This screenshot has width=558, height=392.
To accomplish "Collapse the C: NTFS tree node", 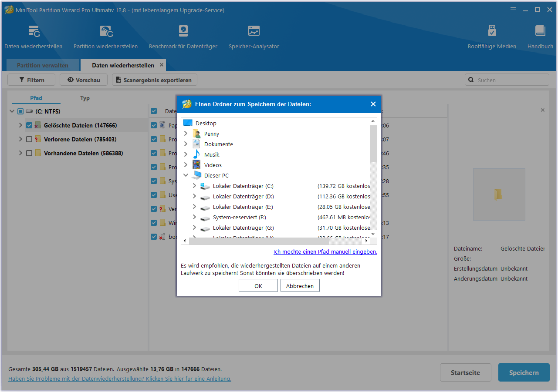I will [x=12, y=111].
